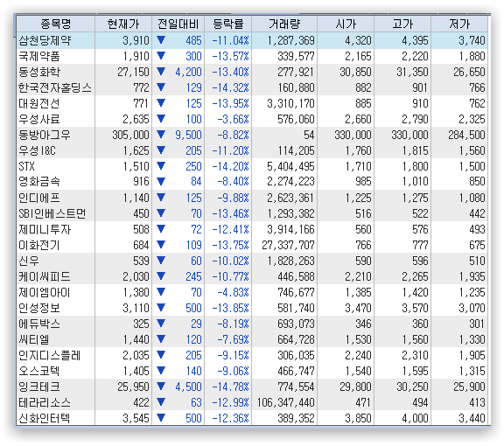This screenshot has width=504, height=446.
Task: Click the 25,950 current price cell
Action: point(133,387)
